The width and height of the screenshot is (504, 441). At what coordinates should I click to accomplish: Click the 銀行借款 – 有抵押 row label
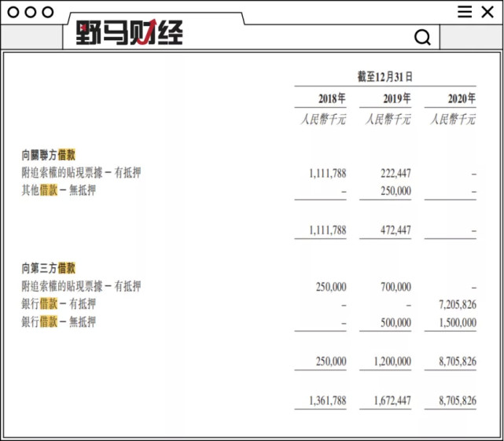[x=58, y=303]
